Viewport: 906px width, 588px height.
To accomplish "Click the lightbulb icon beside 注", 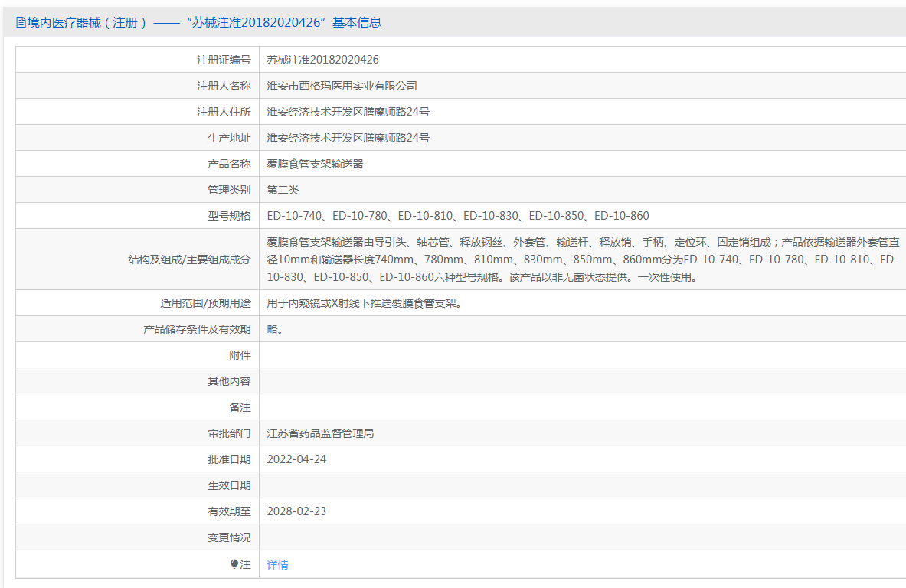I will [234, 564].
